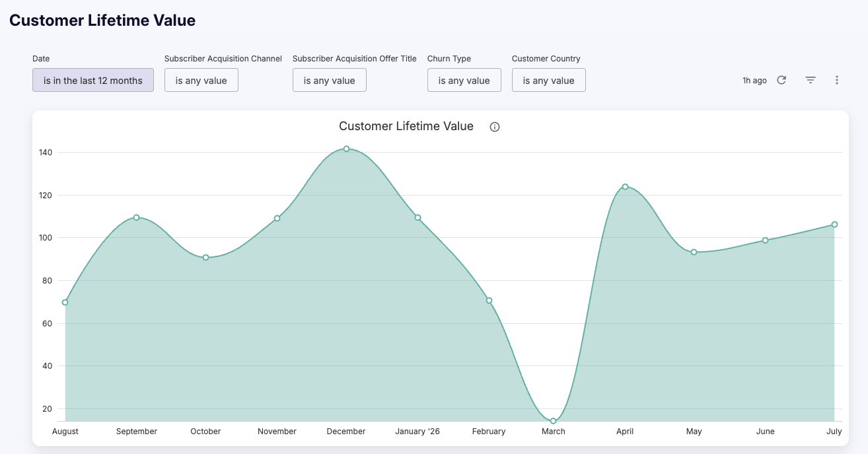Viewport: 868px width, 454px height.
Task: Click the May data point on the chart
Action: [694, 252]
